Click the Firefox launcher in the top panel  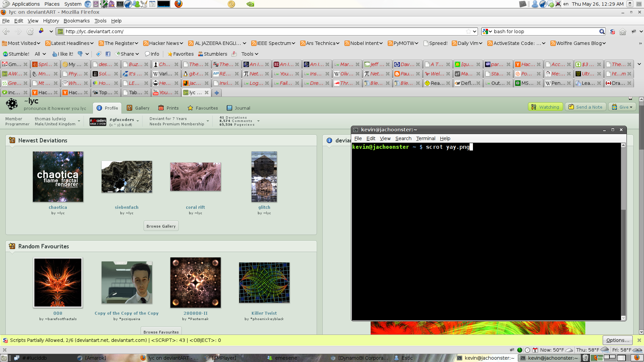pos(178,4)
